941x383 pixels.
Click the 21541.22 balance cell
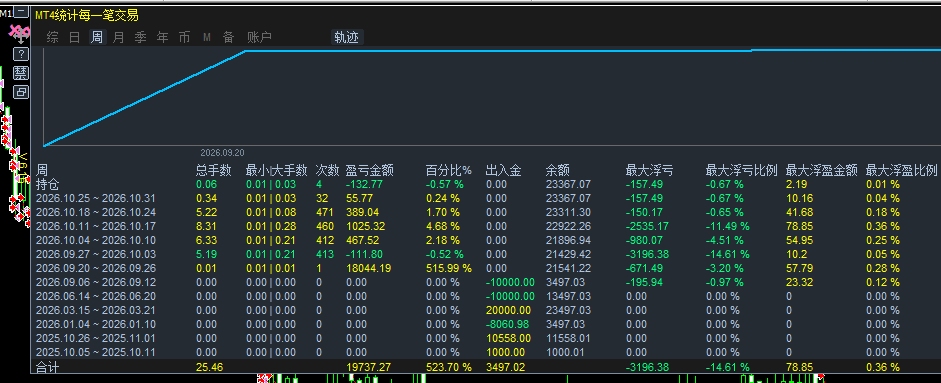click(568, 268)
